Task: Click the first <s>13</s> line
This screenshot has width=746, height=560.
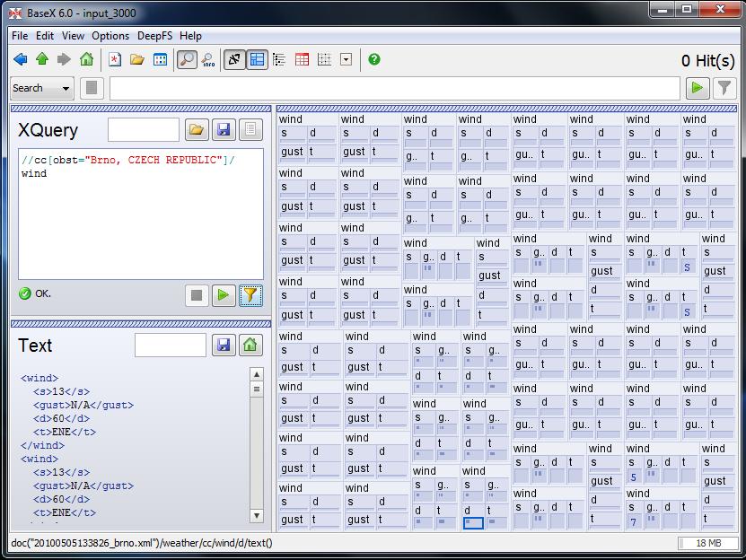Action: pyautogui.click(x=61, y=391)
